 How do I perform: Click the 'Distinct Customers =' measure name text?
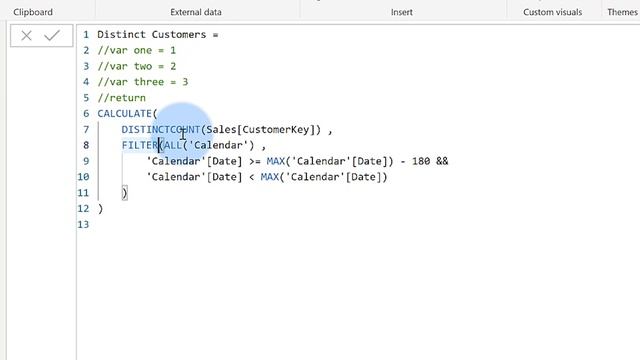(158, 35)
